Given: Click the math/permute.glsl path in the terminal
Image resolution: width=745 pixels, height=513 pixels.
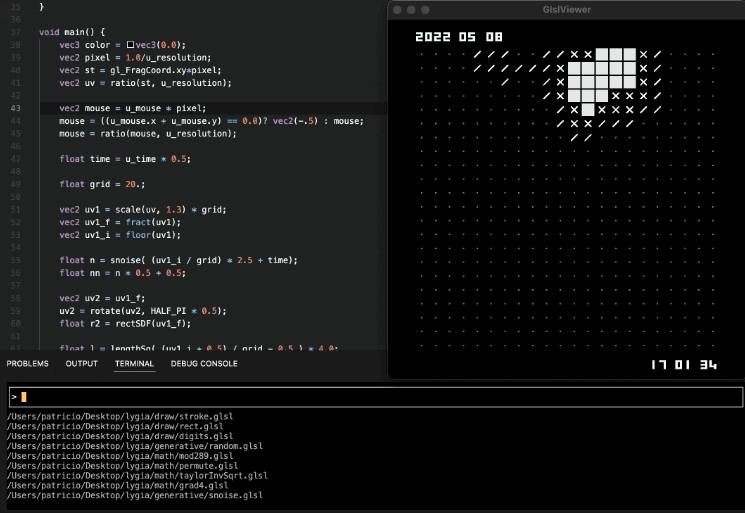Looking at the screenshot, I should point(123,466).
